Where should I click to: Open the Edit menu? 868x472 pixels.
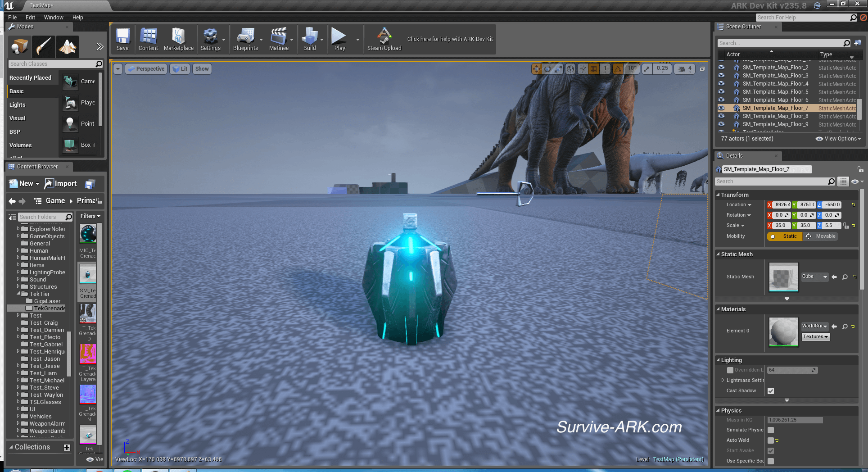click(x=30, y=18)
